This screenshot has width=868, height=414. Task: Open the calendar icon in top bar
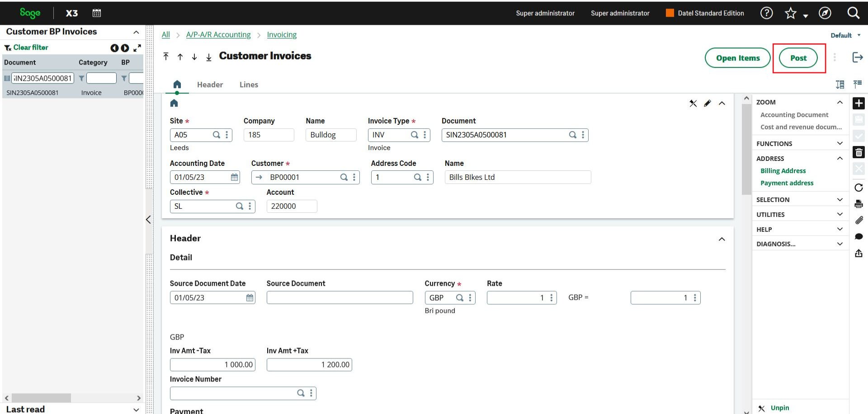coord(97,13)
